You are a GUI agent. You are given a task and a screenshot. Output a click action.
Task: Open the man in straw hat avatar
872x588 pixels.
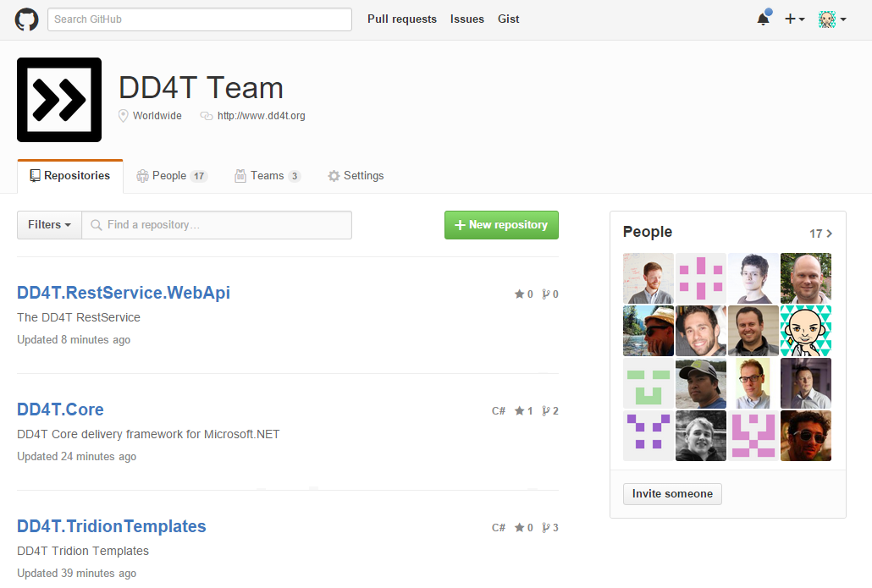(x=648, y=331)
